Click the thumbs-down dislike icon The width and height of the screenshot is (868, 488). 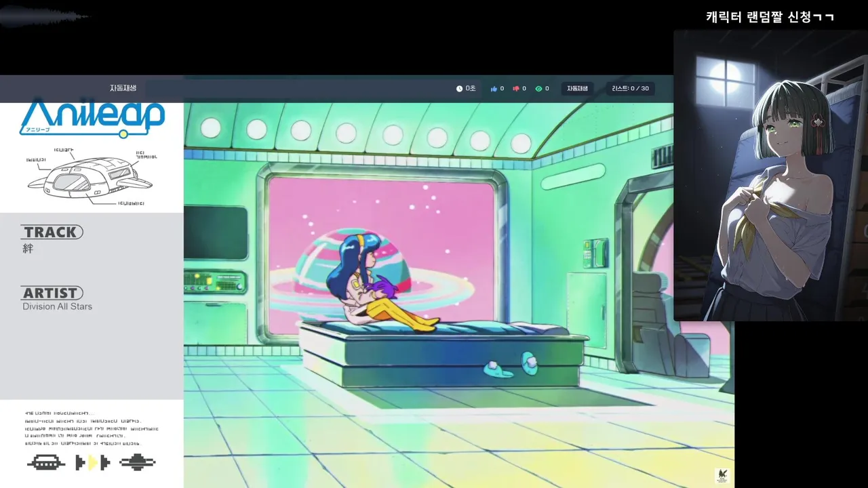point(516,89)
